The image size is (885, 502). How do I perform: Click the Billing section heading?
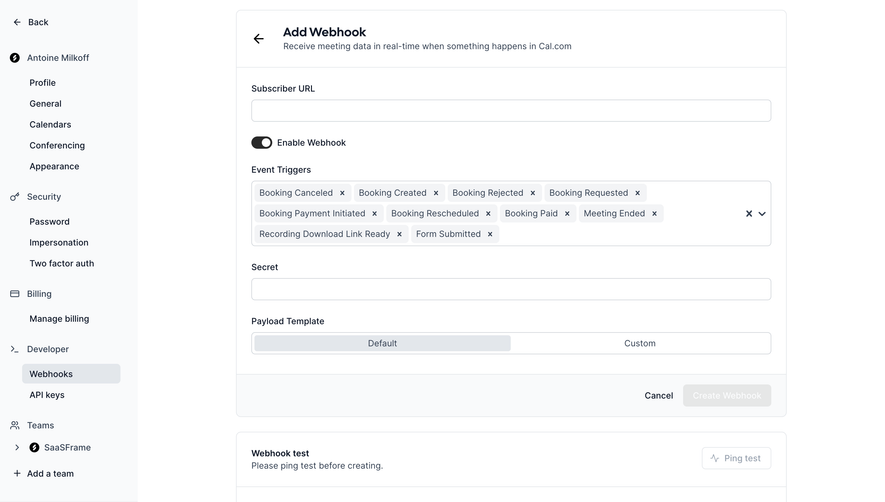pos(39,294)
